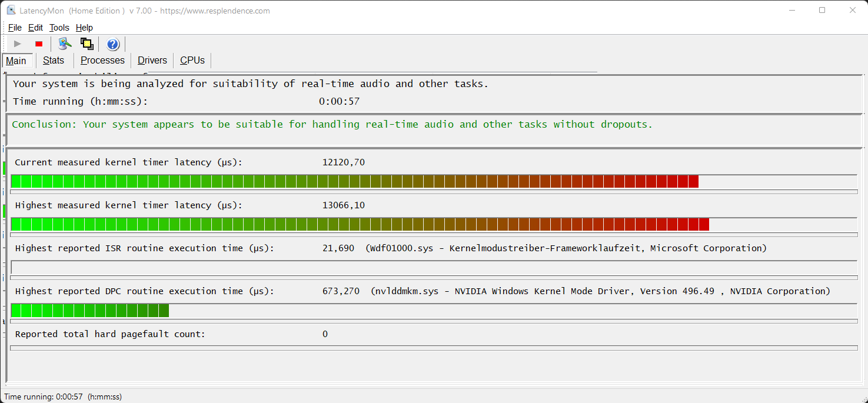Click 'Highest reported DPC routine' label
The height and width of the screenshot is (403, 868).
(x=144, y=291)
